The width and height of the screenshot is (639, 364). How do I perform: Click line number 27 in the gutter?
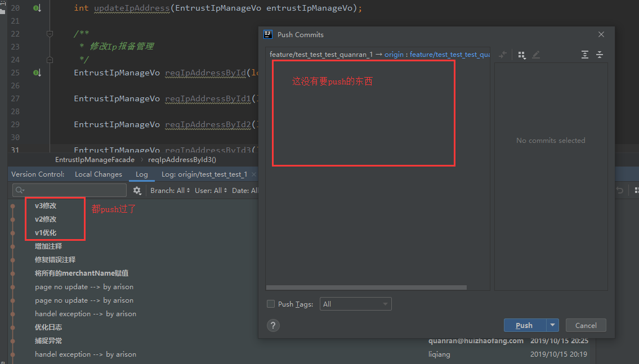click(x=15, y=98)
